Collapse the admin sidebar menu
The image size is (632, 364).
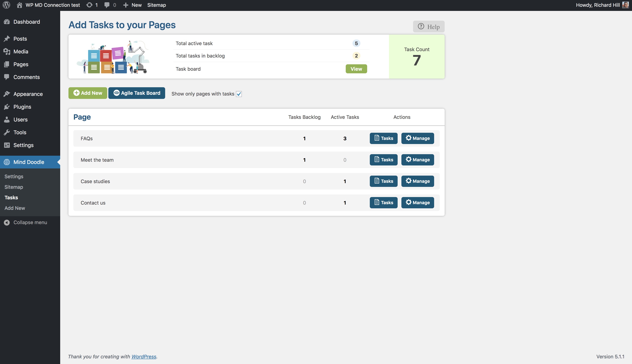pyautogui.click(x=30, y=222)
